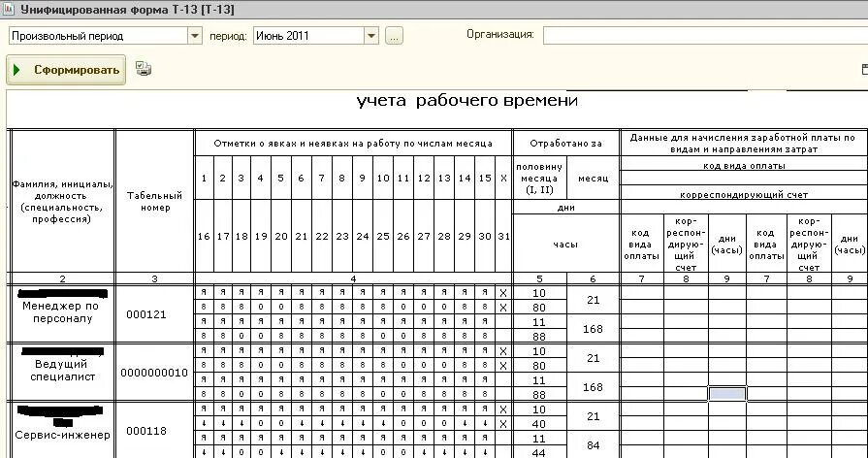
Task: Open the Июнь 2011 period dropdown arrow
Action: point(370,36)
